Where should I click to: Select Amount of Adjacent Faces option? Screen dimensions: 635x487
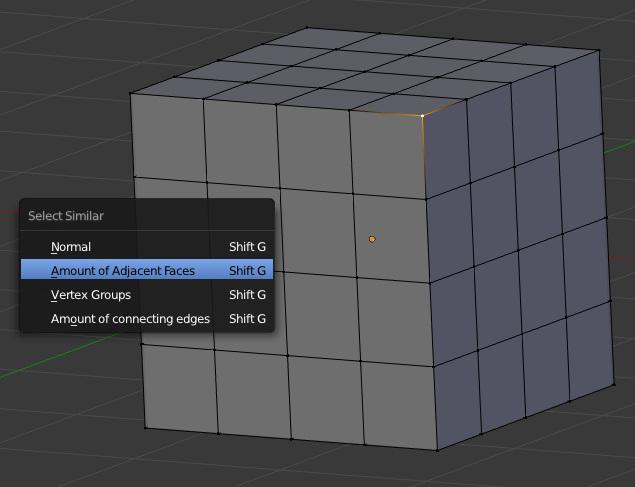point(147,270)
